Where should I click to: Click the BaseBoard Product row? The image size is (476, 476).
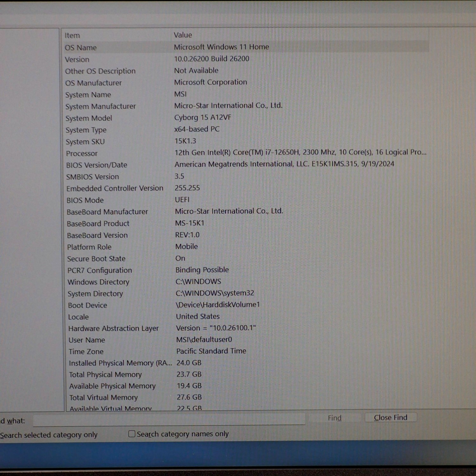(x=98, y=224)
